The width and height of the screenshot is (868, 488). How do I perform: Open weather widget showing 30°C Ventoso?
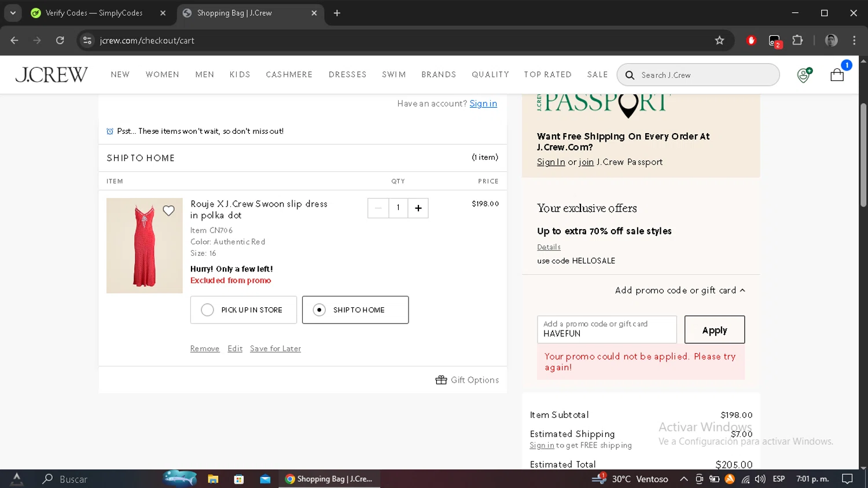click(630, 479)
